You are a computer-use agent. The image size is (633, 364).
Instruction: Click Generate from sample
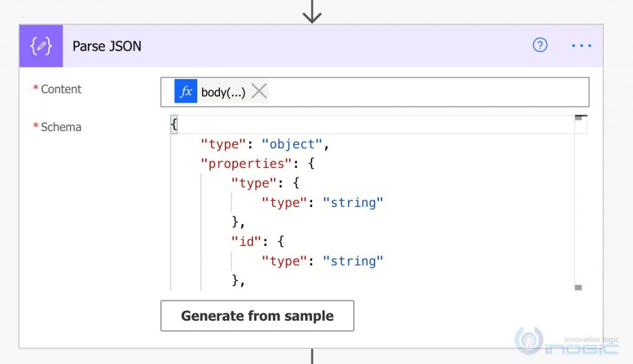pos(257,316)
